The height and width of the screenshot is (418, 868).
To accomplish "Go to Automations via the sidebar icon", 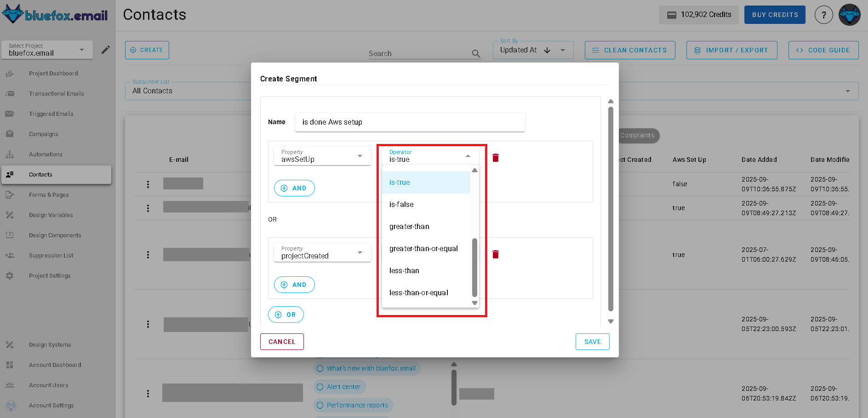I will (x=46, y=154).
